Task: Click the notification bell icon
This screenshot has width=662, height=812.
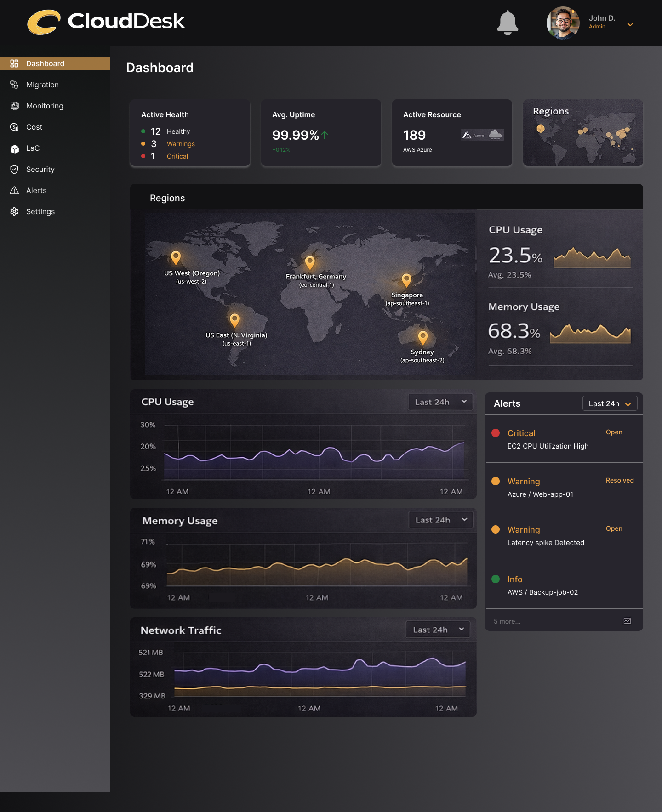Action: [508, 23]
